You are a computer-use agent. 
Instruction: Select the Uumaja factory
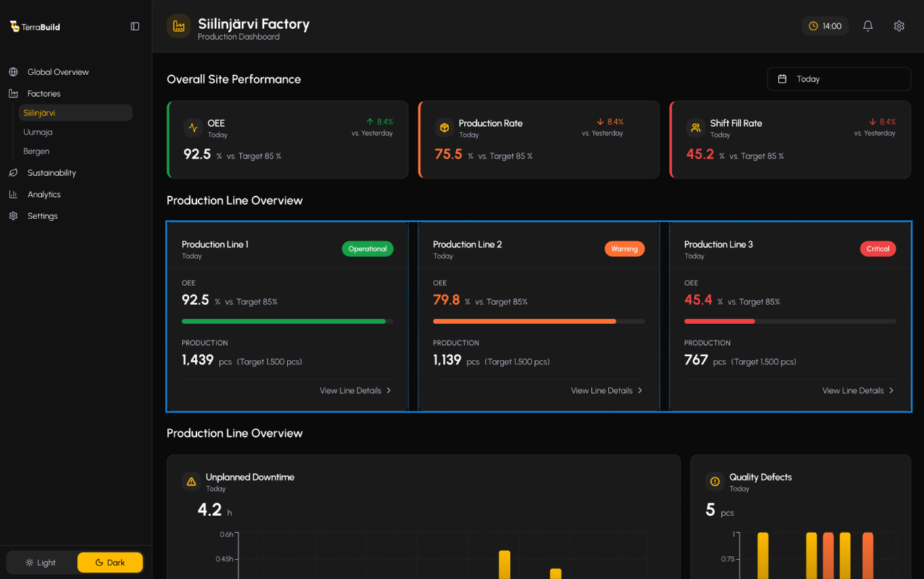click(x=38, y=132)
